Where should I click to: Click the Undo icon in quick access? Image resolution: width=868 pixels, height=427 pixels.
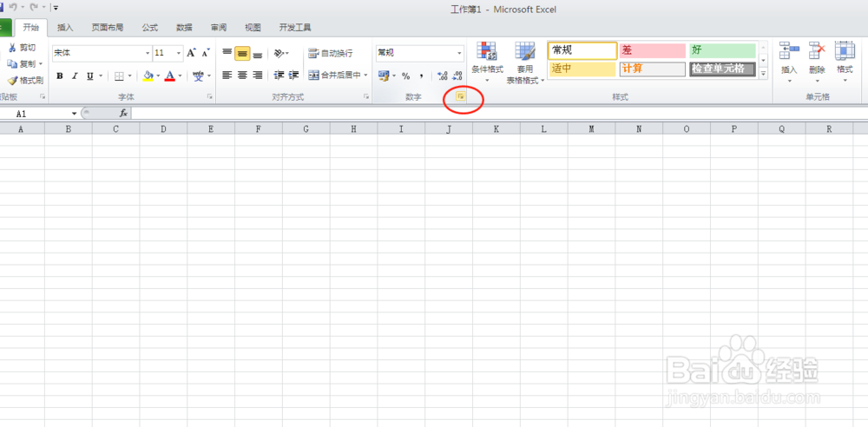(x=12, y=8)
